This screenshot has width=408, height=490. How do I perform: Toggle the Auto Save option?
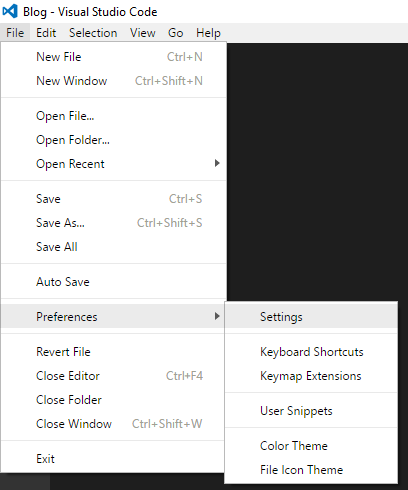click(114, 282)
